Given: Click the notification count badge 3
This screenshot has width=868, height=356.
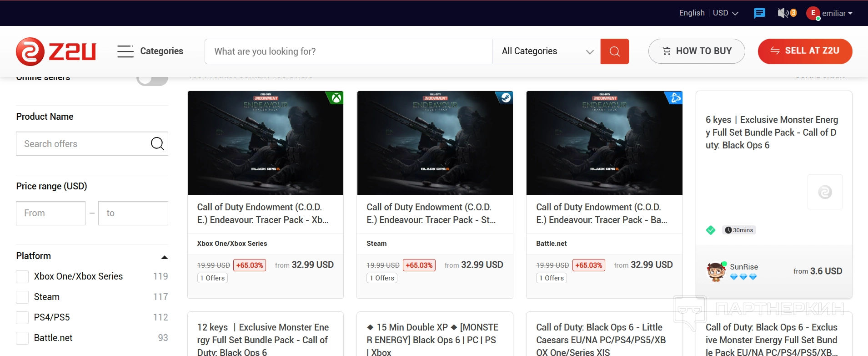Looking at the screenshot, I should tap(793, 13).
